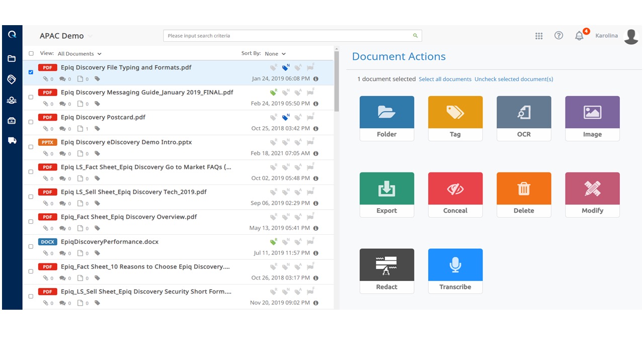
Task: Check the Sell Sheet Tech_2019.pdf box
Action: (x=31, y=197)
